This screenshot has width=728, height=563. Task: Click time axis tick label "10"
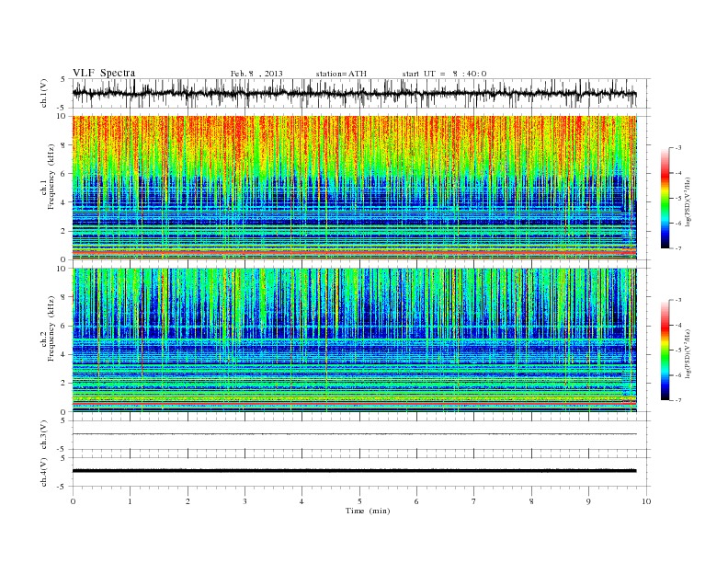point(646,501)
